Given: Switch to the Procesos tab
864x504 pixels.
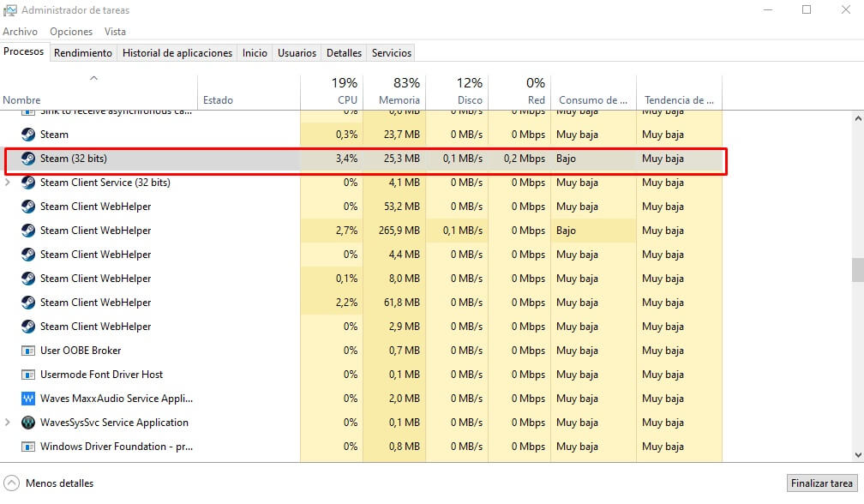Looking at the screenshot, I should (24, 51).
